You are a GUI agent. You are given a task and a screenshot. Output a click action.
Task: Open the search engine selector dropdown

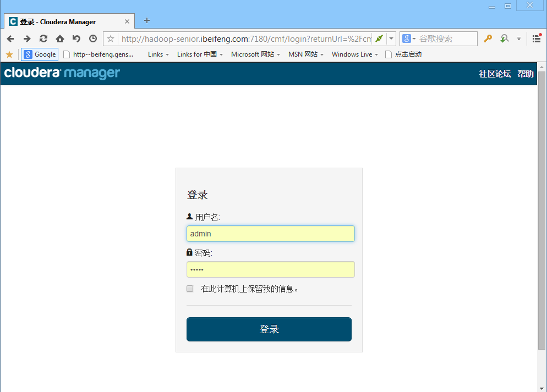[x=409, y=38]
